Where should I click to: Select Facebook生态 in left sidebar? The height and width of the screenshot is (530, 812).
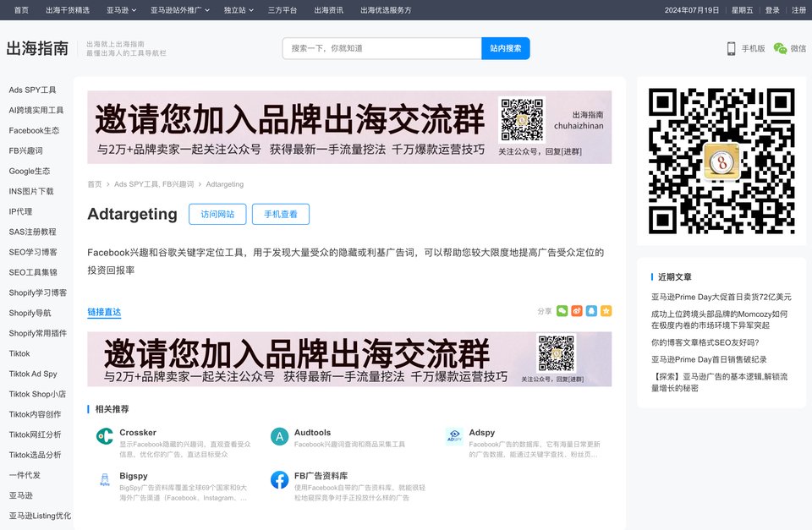[34, 130]
